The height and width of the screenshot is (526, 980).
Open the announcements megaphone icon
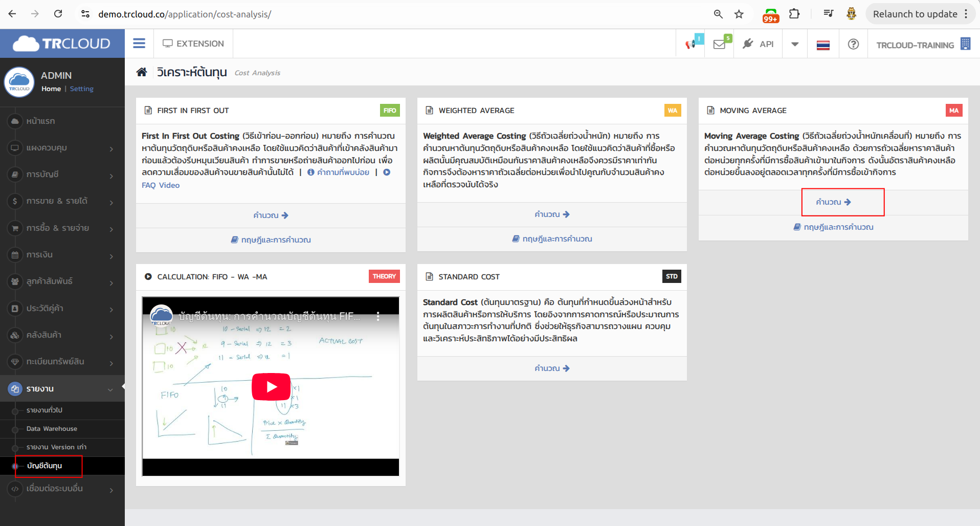click(x=691, y=44)
